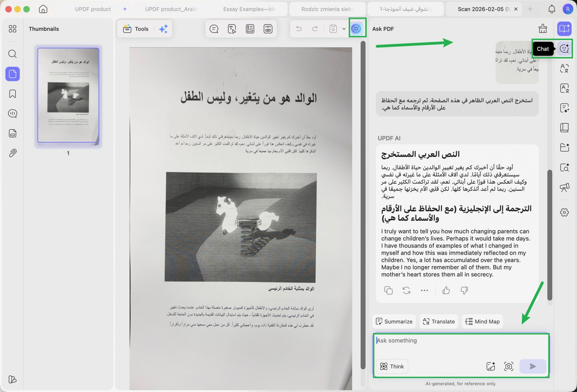Switch to the Arabic-titled document tab
The height and width of the screenshot is (392, 577).
[x=405, y=9]
